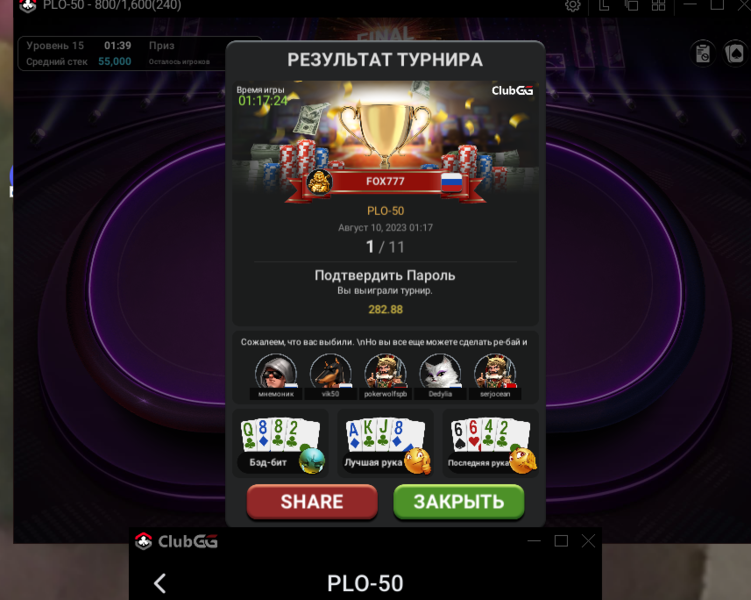Open the Последняя рука hand card

491,443
